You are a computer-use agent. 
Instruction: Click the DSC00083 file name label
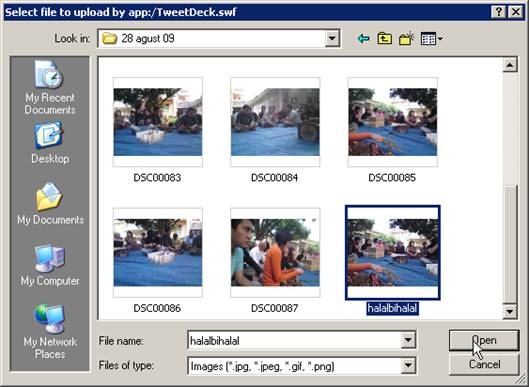157,178
